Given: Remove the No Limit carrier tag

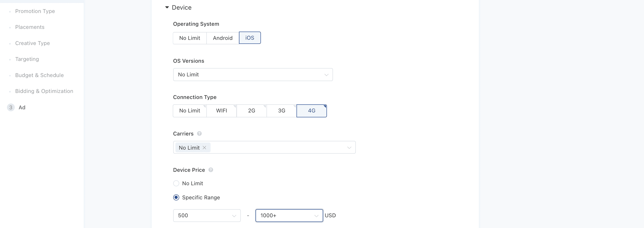Looking at the screenshot, I should [205, 148].
